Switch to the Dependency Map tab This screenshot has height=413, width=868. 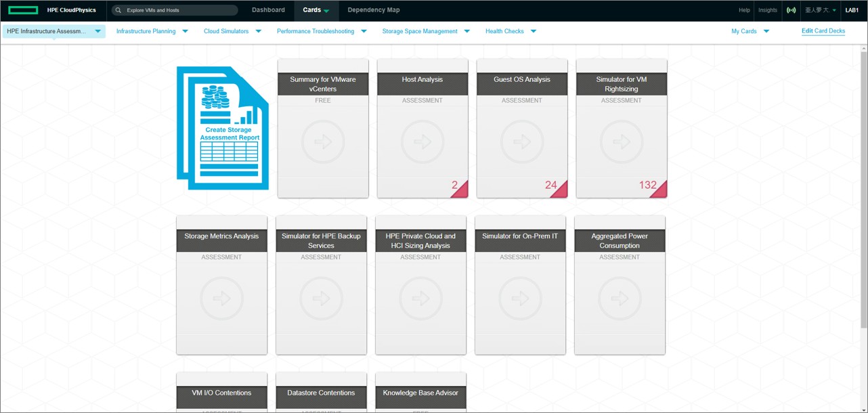tap(374, 10)
